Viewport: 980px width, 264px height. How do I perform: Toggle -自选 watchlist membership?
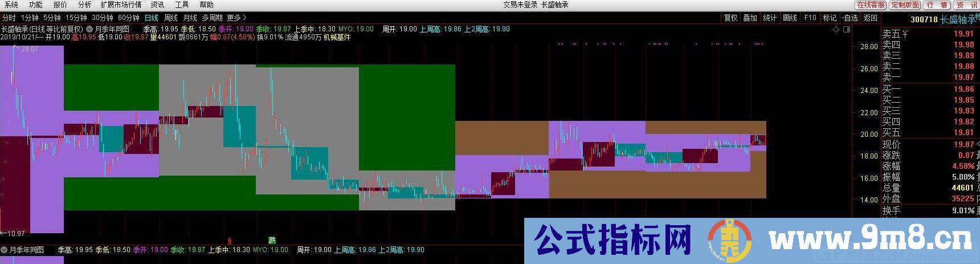tap(850, 18)
